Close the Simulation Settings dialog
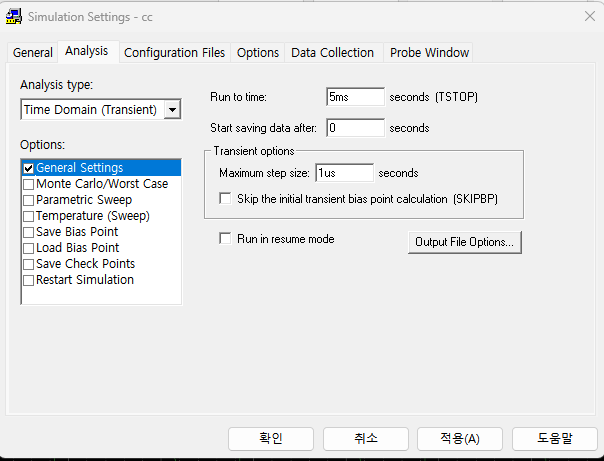Viewport: 604px width, 461px height. pos(590,16)
